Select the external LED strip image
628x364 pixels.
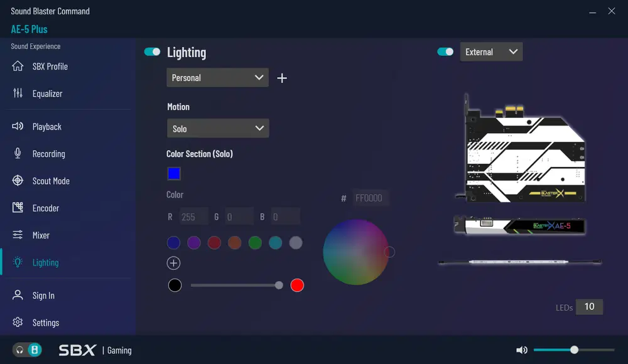pos(520,262)
